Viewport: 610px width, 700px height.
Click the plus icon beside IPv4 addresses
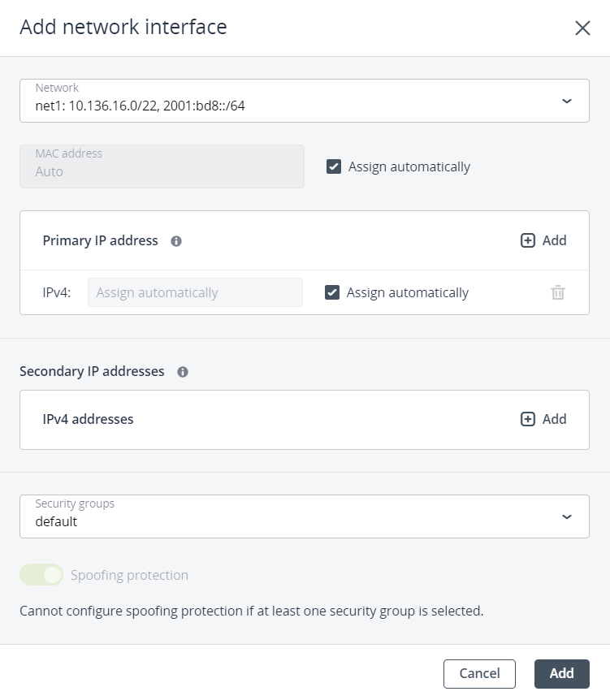point(529,419)
